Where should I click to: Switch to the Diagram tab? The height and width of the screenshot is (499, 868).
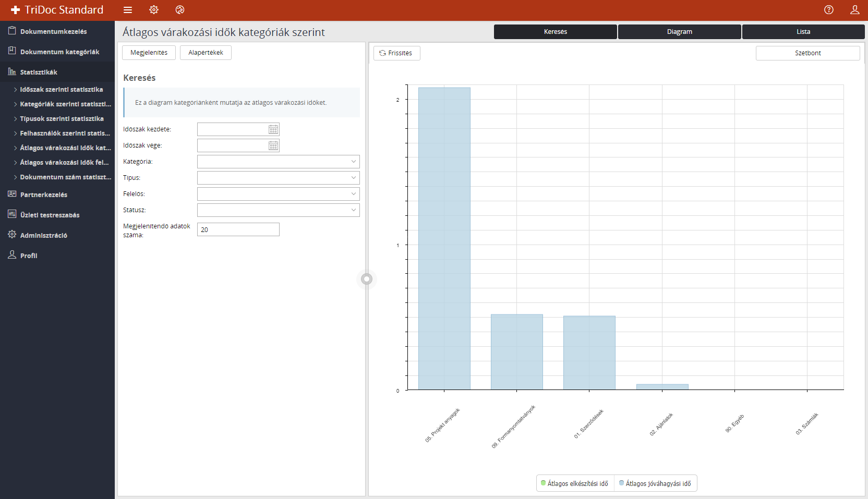tap(680, 32)
